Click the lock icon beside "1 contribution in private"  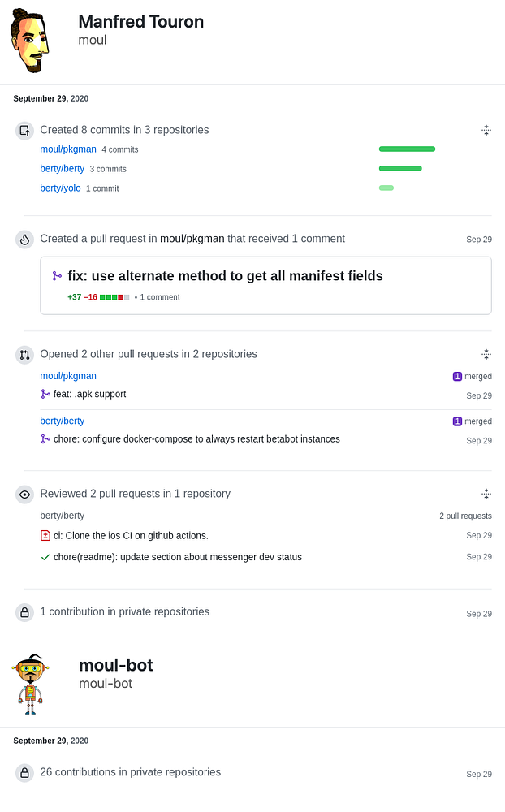(24, 612)
